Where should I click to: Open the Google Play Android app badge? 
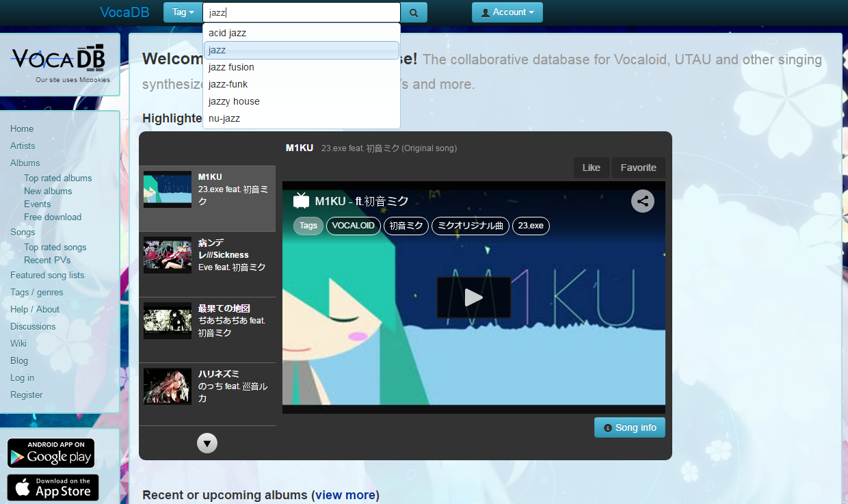point(51,453)
